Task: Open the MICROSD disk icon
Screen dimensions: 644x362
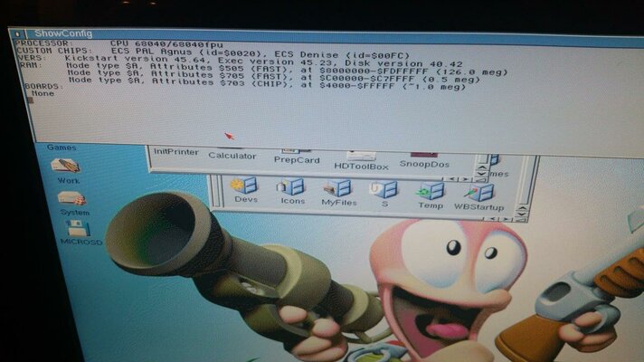Action: pyautogui.click(x=76, y=229)
